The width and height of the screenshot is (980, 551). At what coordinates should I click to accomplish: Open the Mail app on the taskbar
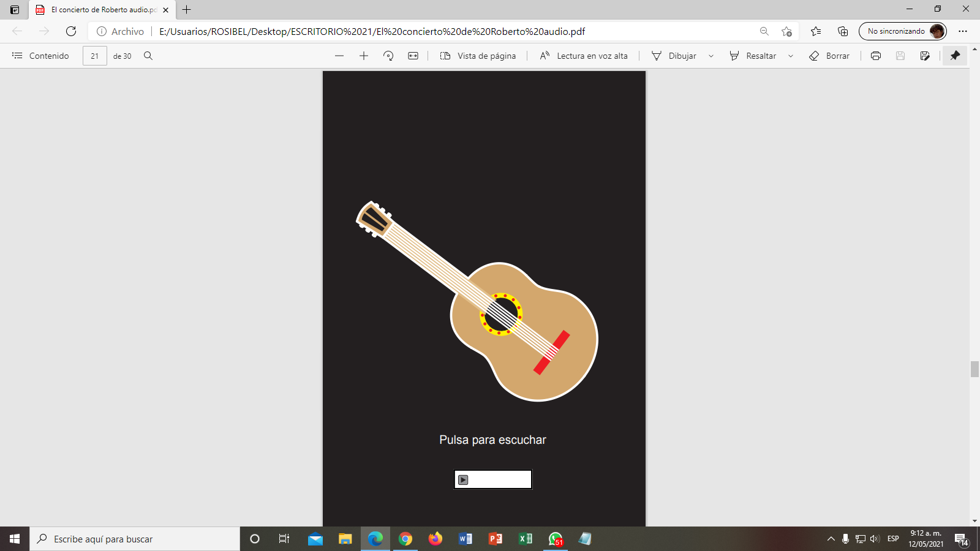click(x=315, y=539)
